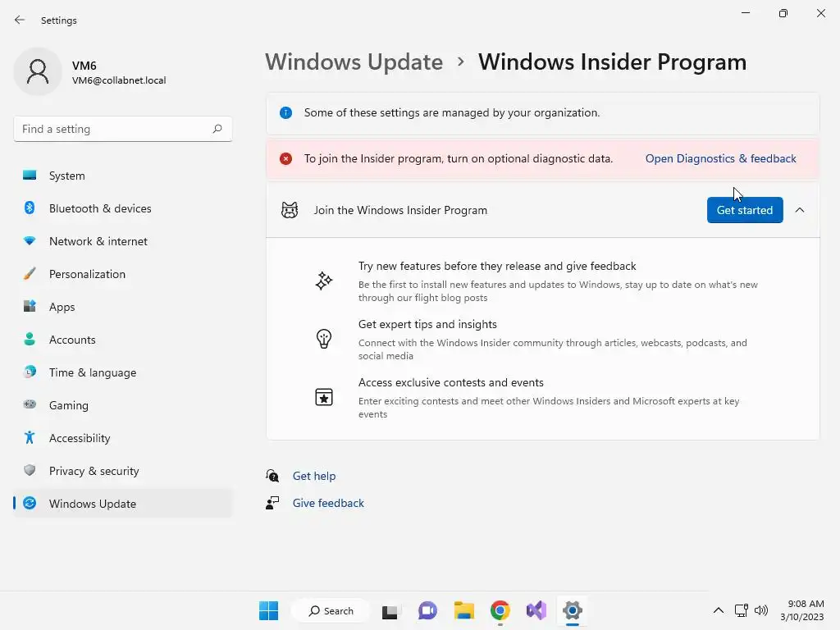Open Network & internet settings
This screenshot has width=840, height=630.
tap(123, 241)
